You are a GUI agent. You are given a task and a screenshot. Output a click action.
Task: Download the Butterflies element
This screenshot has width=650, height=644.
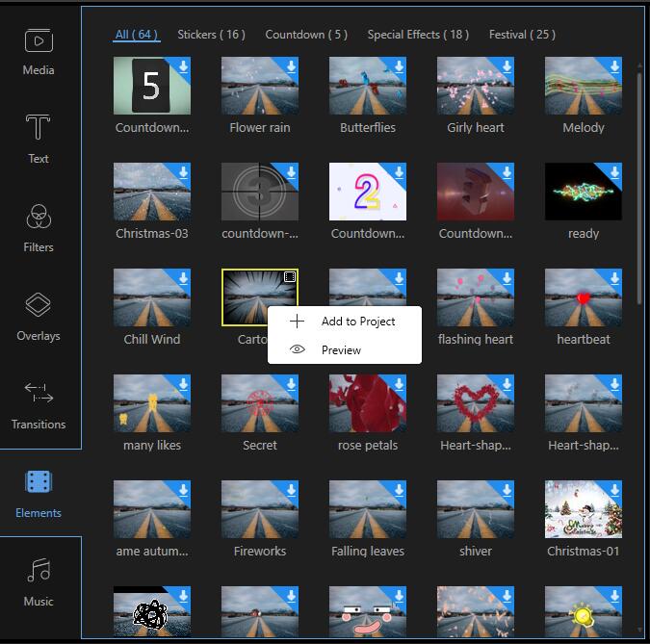click(400, 66)
